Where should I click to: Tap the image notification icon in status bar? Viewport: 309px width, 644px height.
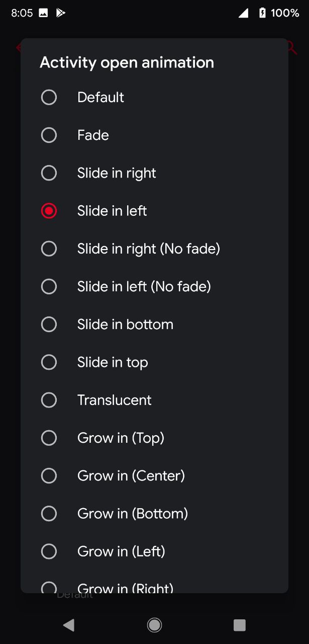point(44,13)
